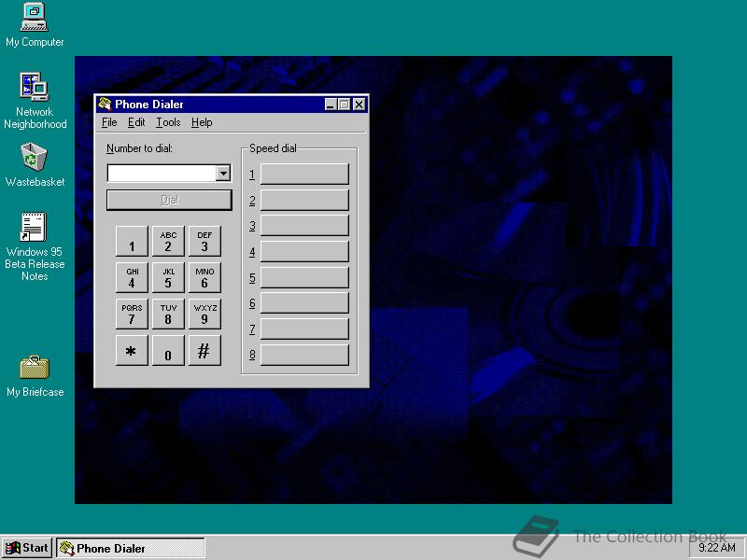The image size is (747, 560).
Task: Tap keypad key PQRS 7
Action: point(132,314)
